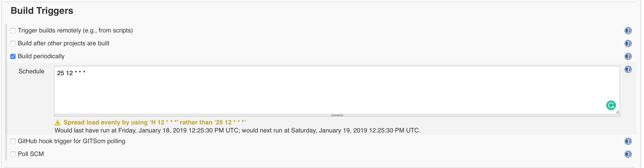Click the yellow warning triangle icon

click(57, 123)
